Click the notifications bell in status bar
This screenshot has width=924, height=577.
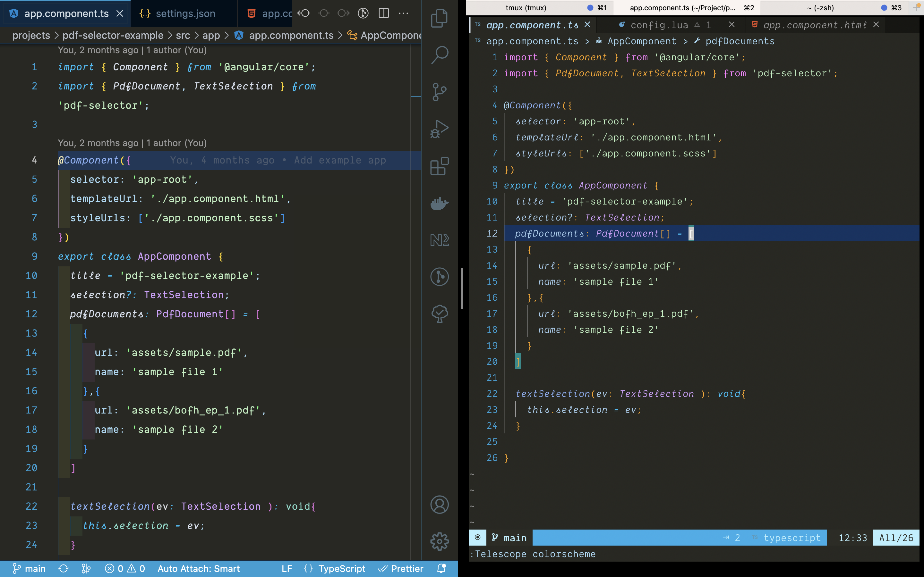[x=441, y=569]
